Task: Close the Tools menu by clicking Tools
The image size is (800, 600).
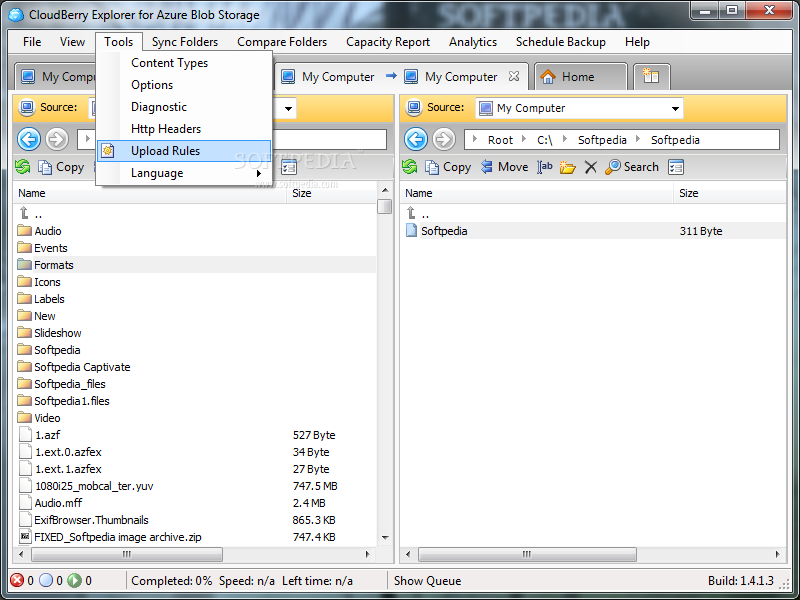Action: 118,42
